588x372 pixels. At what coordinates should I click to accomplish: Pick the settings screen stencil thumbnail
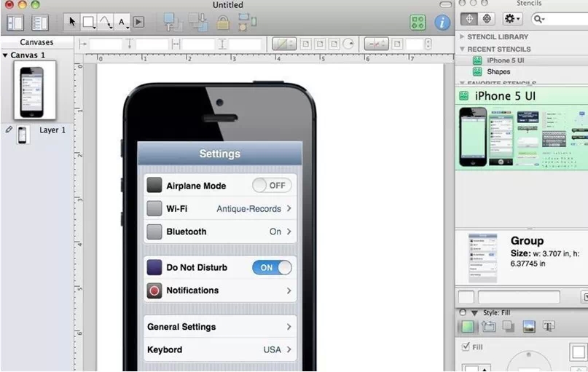click(x=501, y=137)
